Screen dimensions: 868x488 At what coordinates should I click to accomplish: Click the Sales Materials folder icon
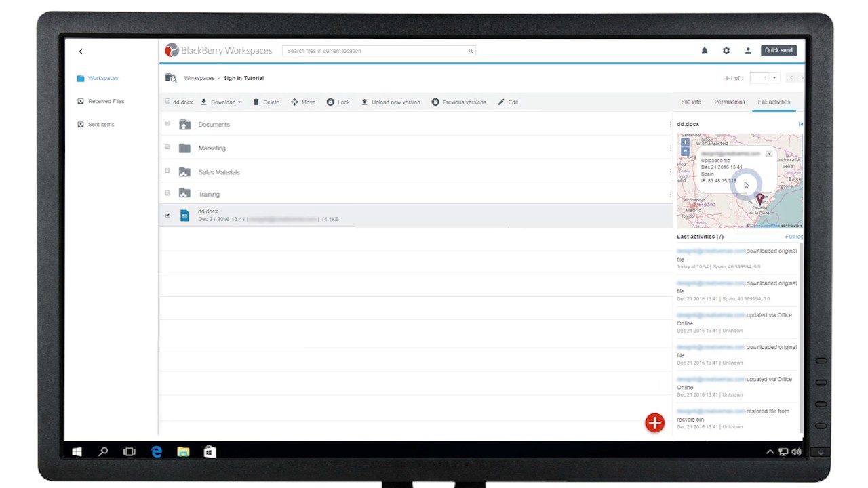[x=184, y=172]
